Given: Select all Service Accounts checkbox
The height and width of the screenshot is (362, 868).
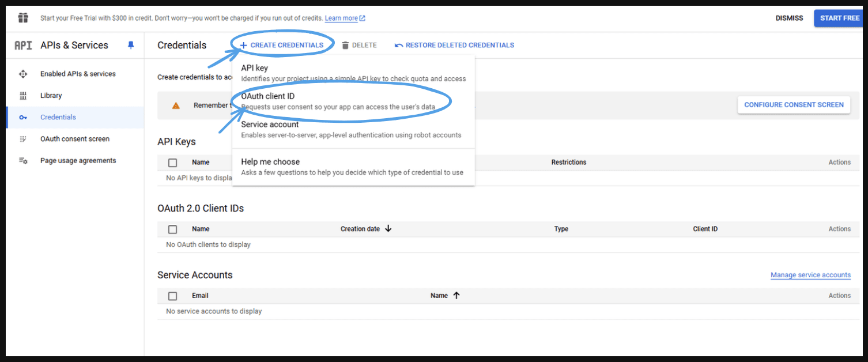Looking at the screenshot, I should 172,296.
